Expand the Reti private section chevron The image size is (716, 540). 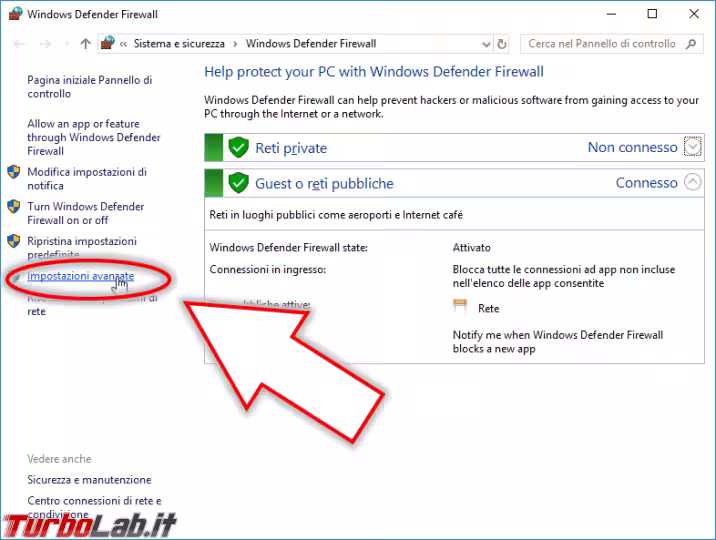coord(694,147)
